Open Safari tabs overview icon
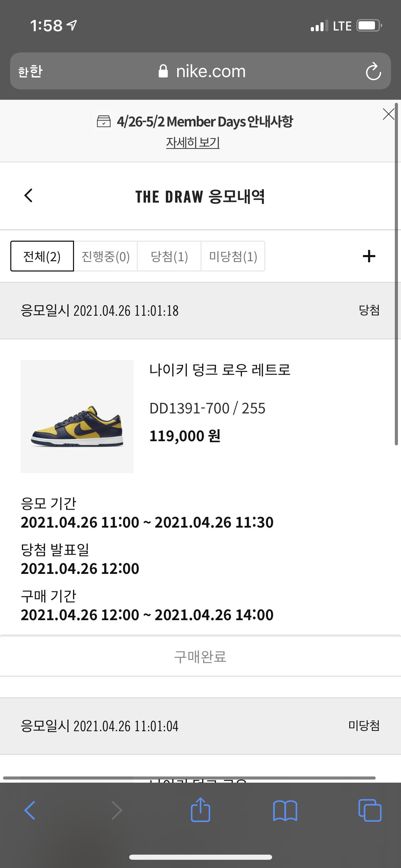 pyautogui.click(x=369, y=810)
